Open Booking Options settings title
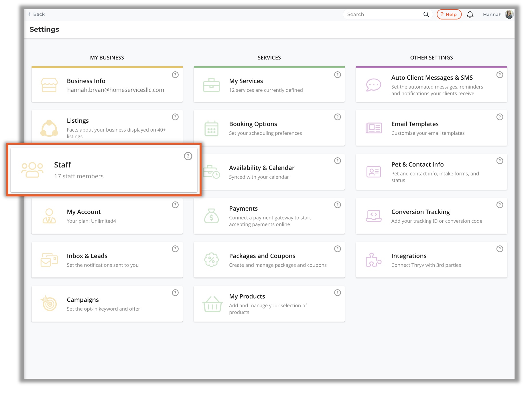The width and height of the screenshot is (532, 395). click(253, 124)
